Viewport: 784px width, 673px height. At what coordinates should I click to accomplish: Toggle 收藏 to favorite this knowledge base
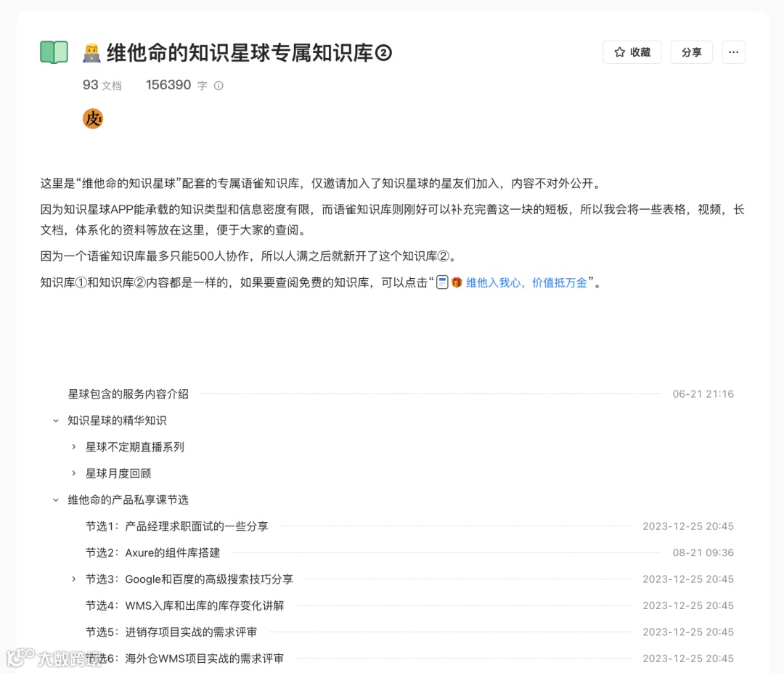[x=632, y=52]
